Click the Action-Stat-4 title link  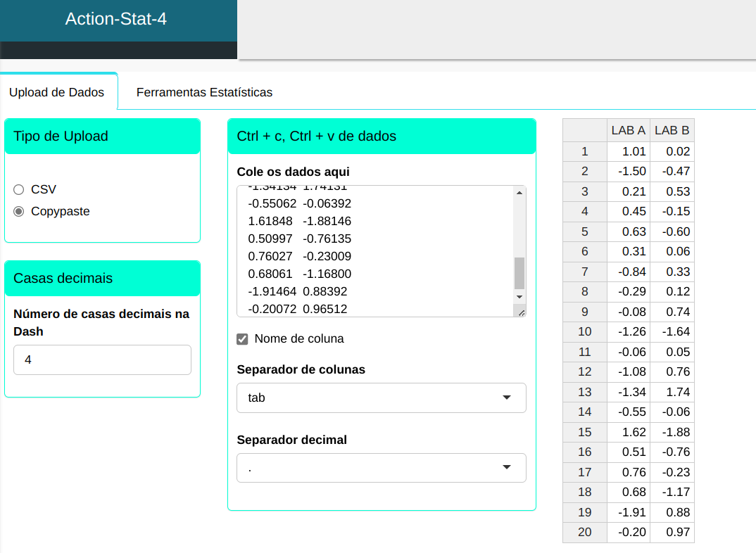pyautogui.click(x=116, y=19)
